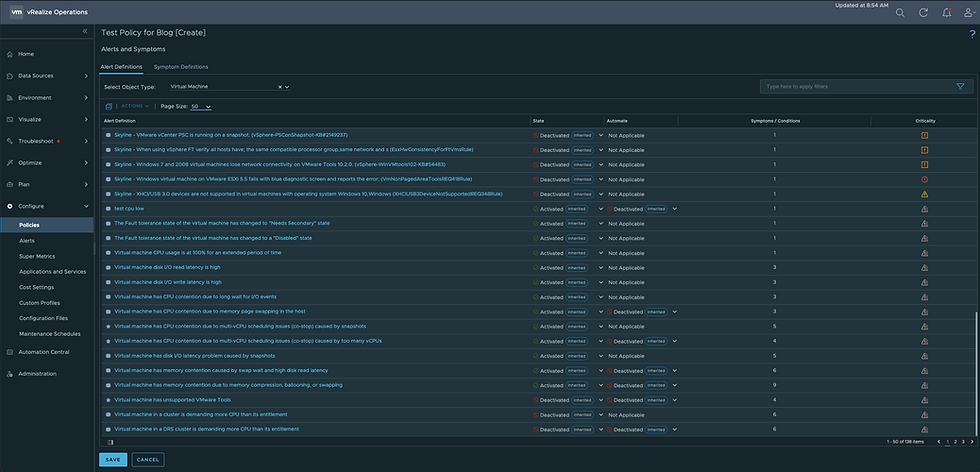Open the global search icon
This screenshot has width=980, height=472.
click(x=900, y=13)
